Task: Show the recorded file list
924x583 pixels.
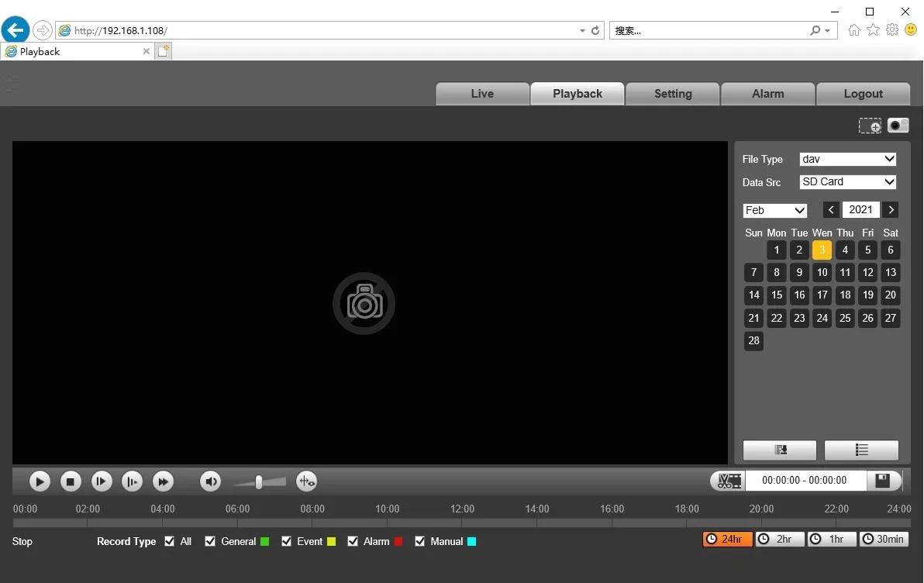Action: point(861,450)
